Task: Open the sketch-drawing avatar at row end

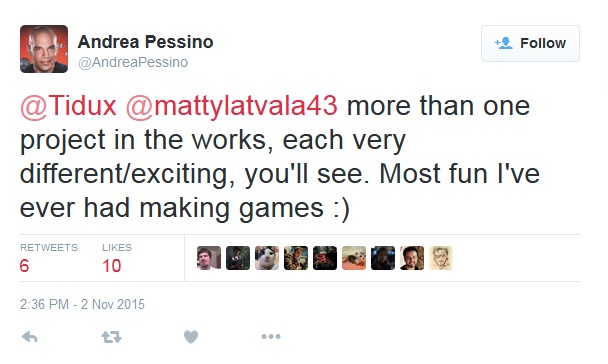Action: pyautogui.click(x=441, y=258)
